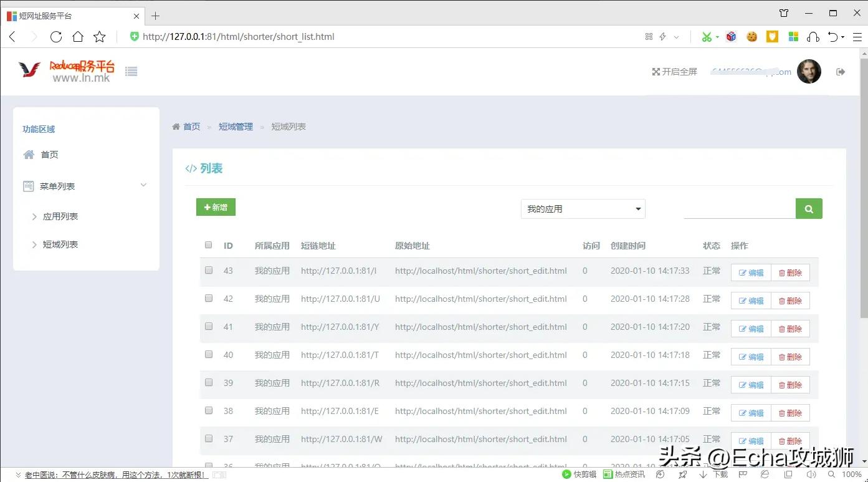Check the checkbox for row ID 43
The height and width of the screenshot is (482, 868).
(208, 270)
